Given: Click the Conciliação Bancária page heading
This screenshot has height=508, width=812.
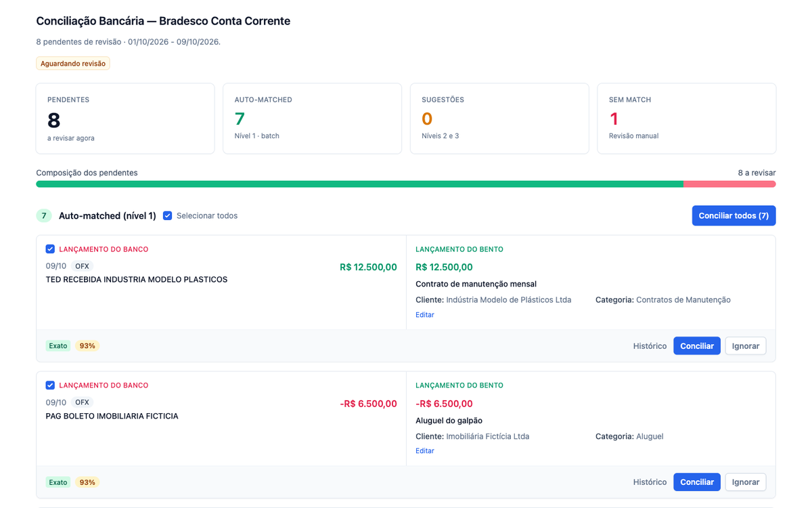Looking at the screenshot, I should coord(163,21).
